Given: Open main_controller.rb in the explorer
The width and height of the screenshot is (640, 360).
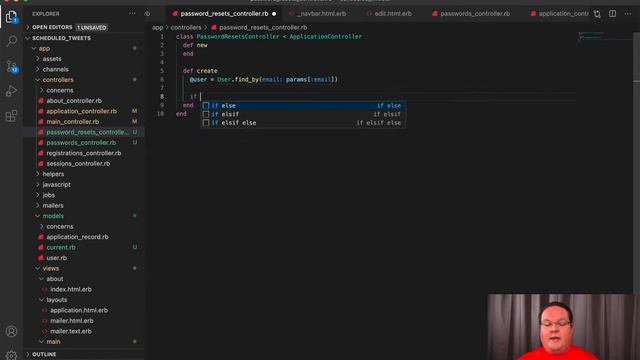Looking at the screenshot, I should pos(72,122).
